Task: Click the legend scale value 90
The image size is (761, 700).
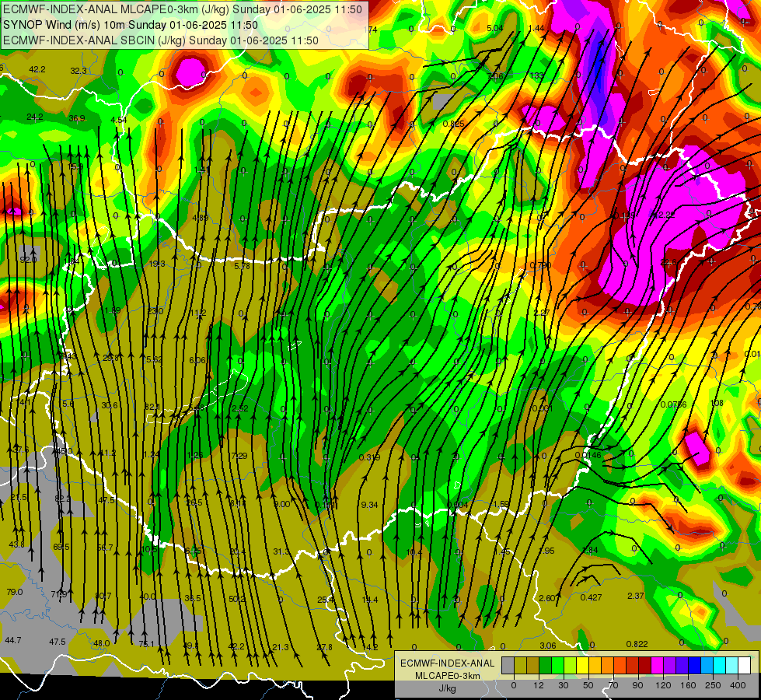Action: click(x=637, y=685)
